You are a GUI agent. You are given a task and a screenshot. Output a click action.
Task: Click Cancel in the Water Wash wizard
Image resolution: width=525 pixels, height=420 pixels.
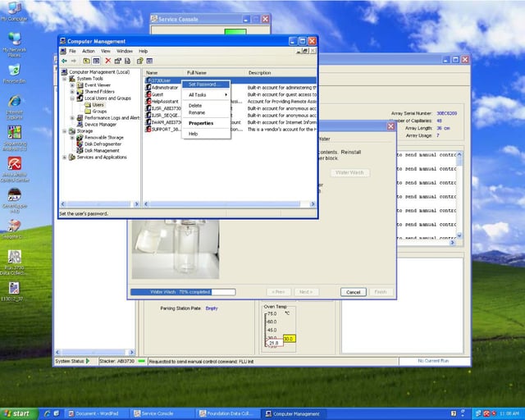tap(354, 292)
